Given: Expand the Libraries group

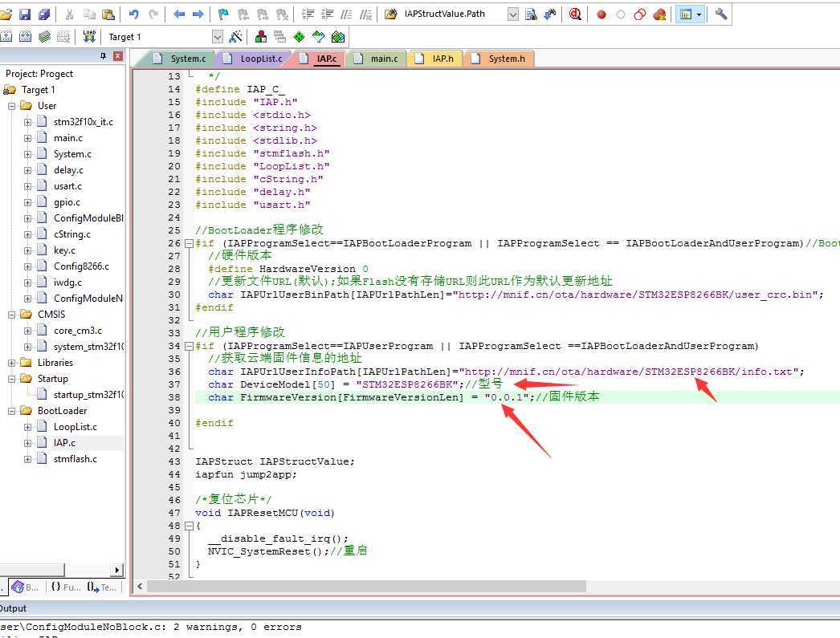Looking at the screenshot, I should tap(11, 363).
